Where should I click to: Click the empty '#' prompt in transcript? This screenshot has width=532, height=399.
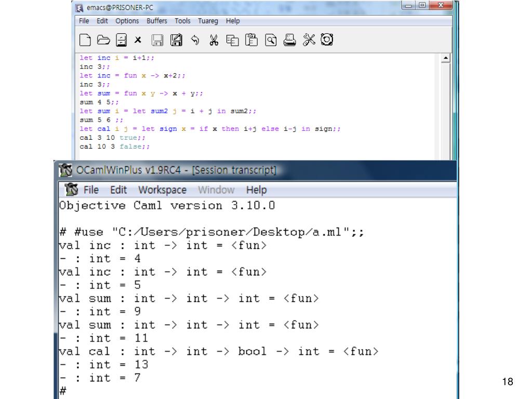tap(63, 391)
